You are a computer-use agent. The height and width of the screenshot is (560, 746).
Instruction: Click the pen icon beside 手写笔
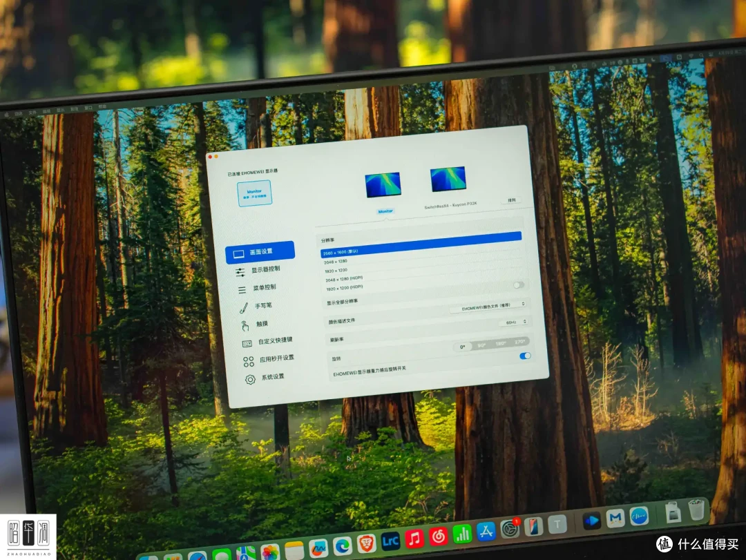(244, 308)
